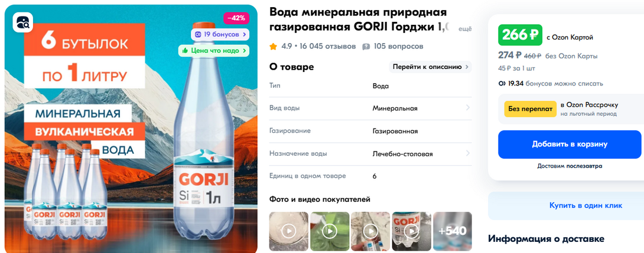Expand the 'Назначение воды' row chevron
Screen dimensions: 644x253
(468, 153)
